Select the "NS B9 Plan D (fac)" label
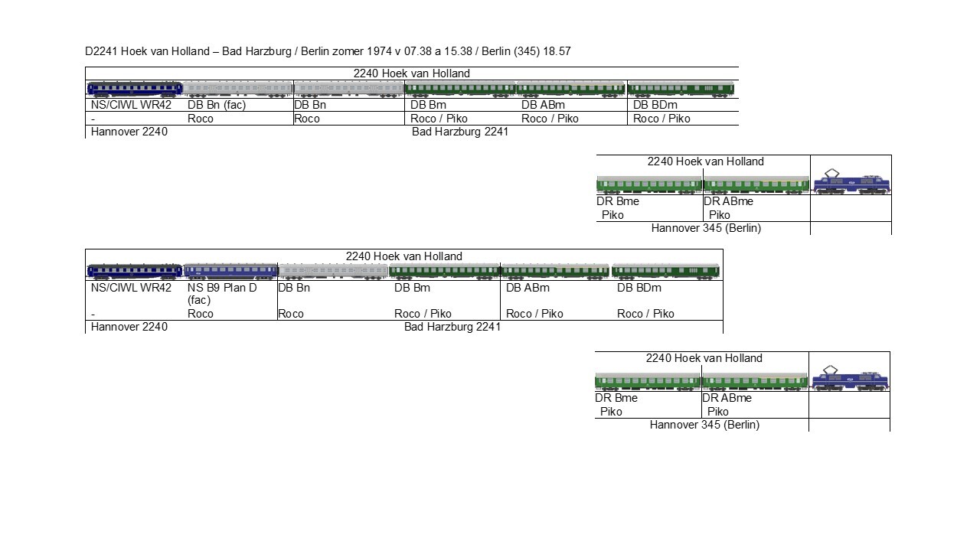 222,294
